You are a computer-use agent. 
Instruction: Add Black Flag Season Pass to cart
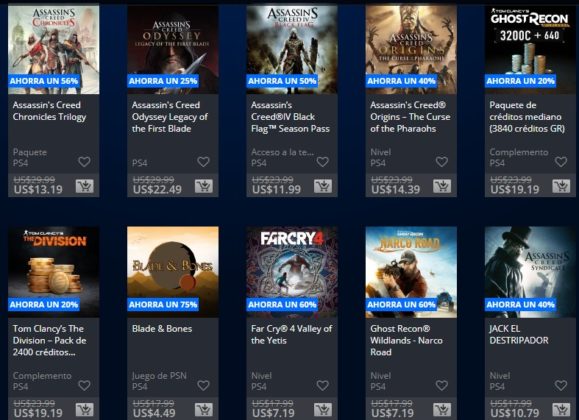pos(323,186)
